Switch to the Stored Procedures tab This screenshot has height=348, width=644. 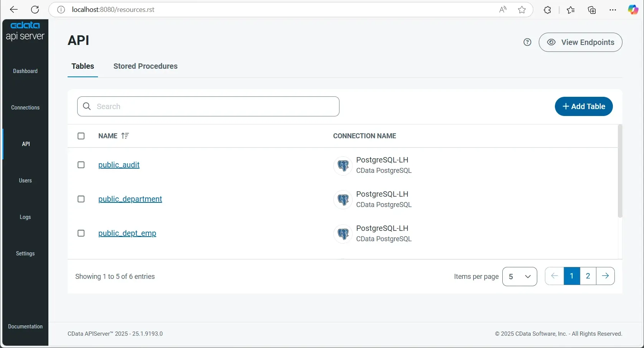[x=145, y=66]
